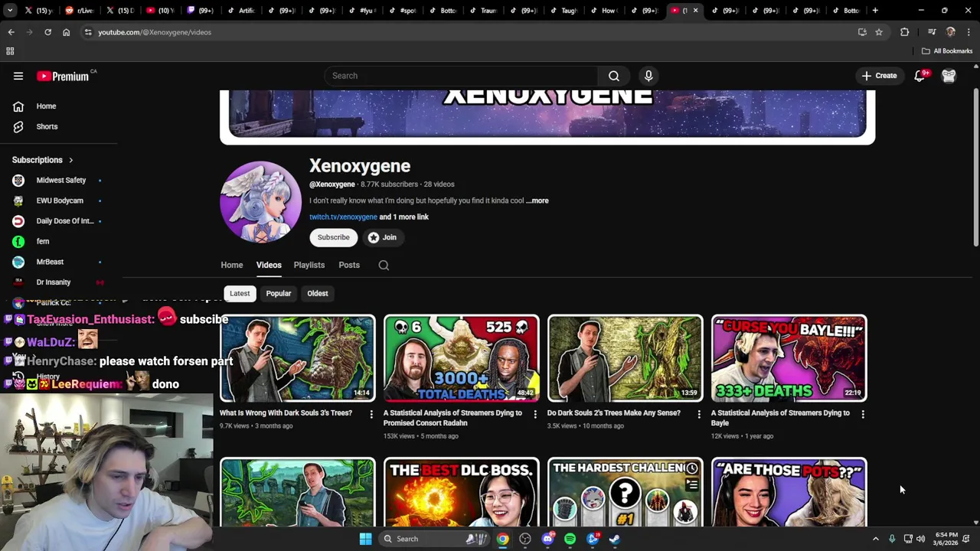Open the Posts tab
Viewport: 980px width, 551px height.
pos(349,265)
